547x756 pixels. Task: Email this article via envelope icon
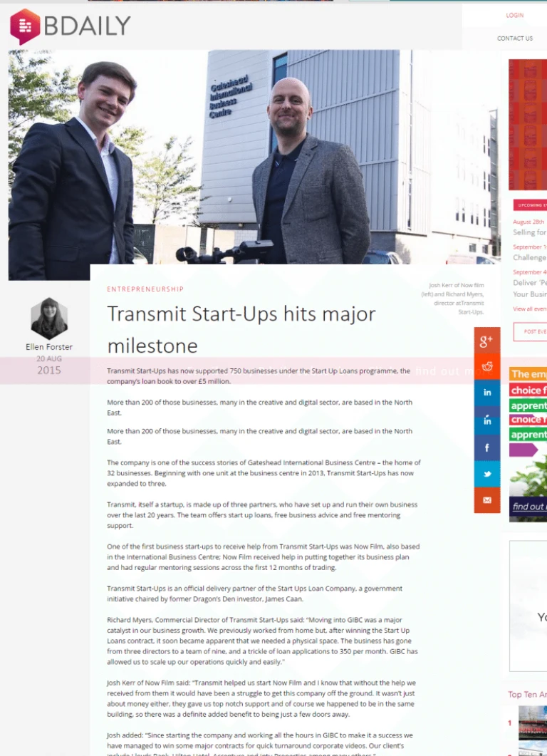[486, 500]
